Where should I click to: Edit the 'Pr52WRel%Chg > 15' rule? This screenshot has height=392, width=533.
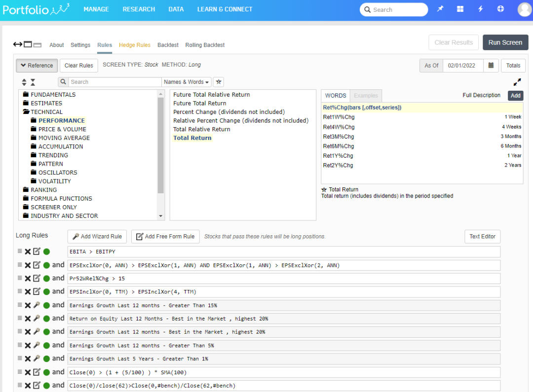pos(37,279)
